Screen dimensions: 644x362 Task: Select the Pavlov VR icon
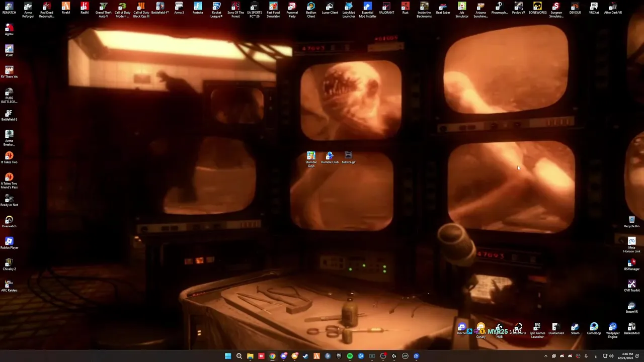518,8
